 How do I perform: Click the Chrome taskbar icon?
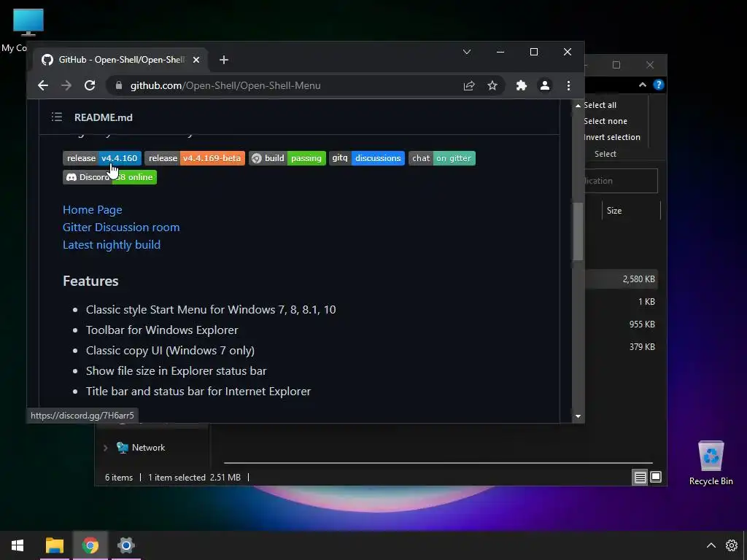[90, 545]
